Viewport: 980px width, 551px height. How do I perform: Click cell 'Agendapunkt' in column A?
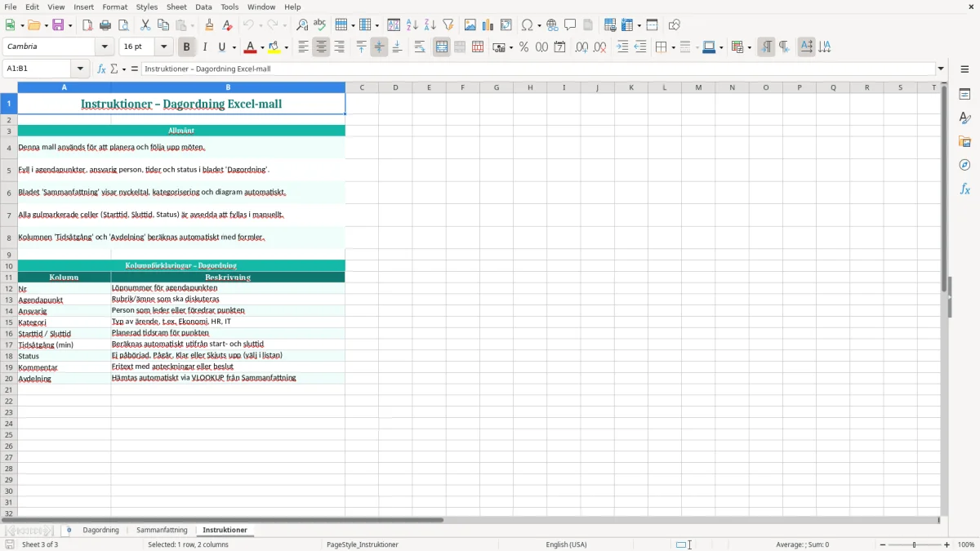65,300
